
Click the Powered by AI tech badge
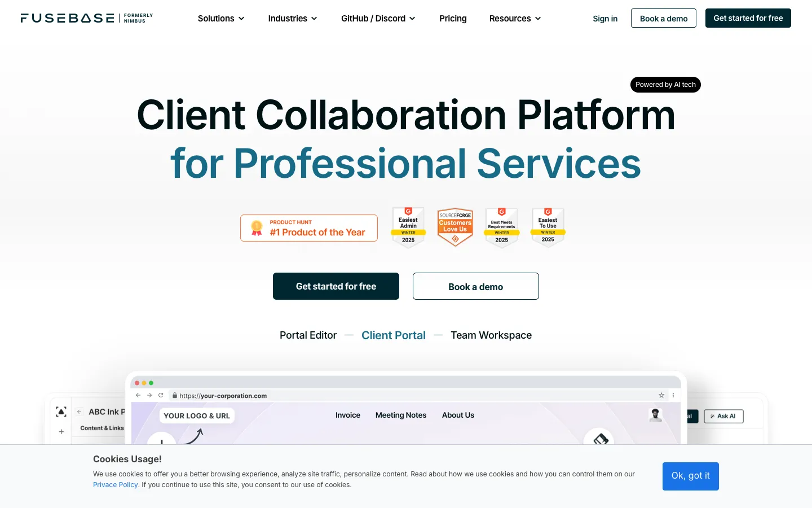point(665,85)
